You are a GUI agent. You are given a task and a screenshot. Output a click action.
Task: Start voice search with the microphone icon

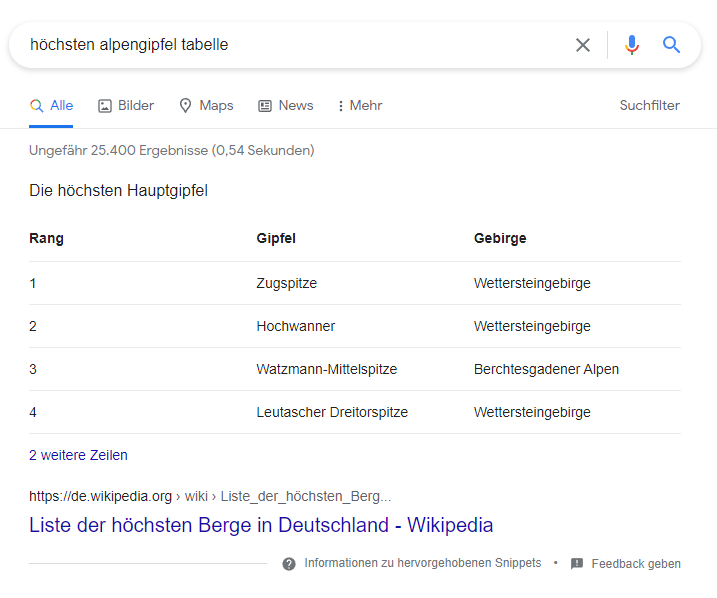pyautogui.click(x=632, y=45)
